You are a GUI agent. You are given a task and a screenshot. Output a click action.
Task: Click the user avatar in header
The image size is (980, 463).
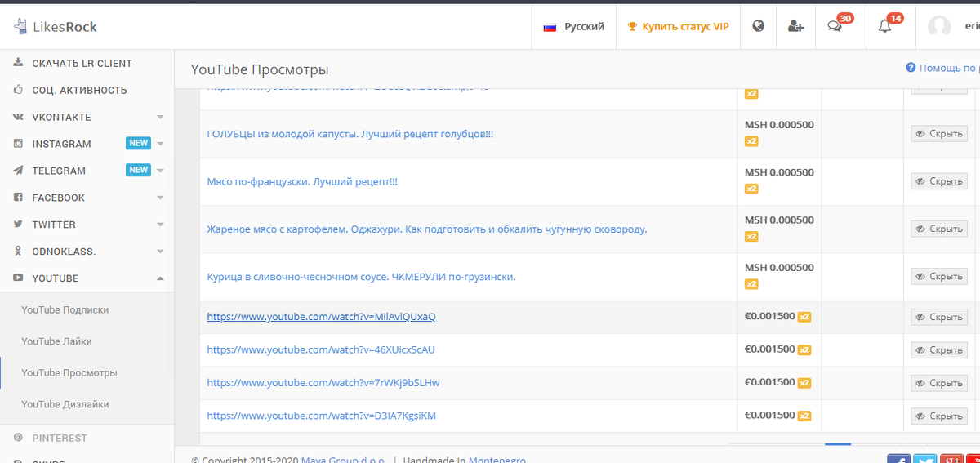(939, 27)
